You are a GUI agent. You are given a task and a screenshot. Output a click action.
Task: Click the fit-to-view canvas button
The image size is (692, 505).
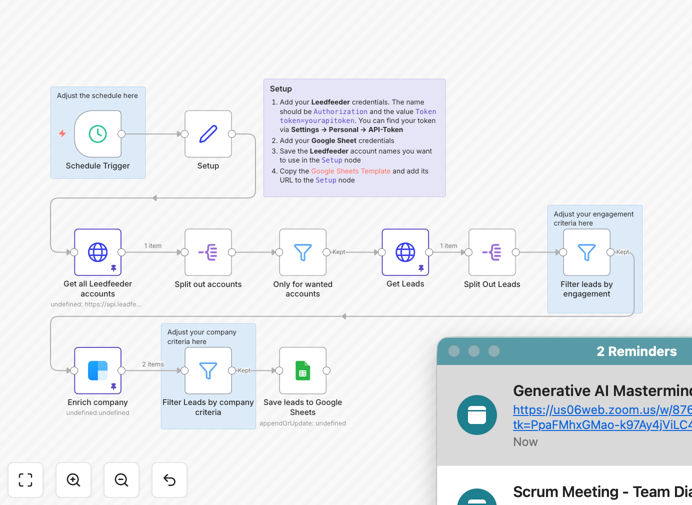26,480
